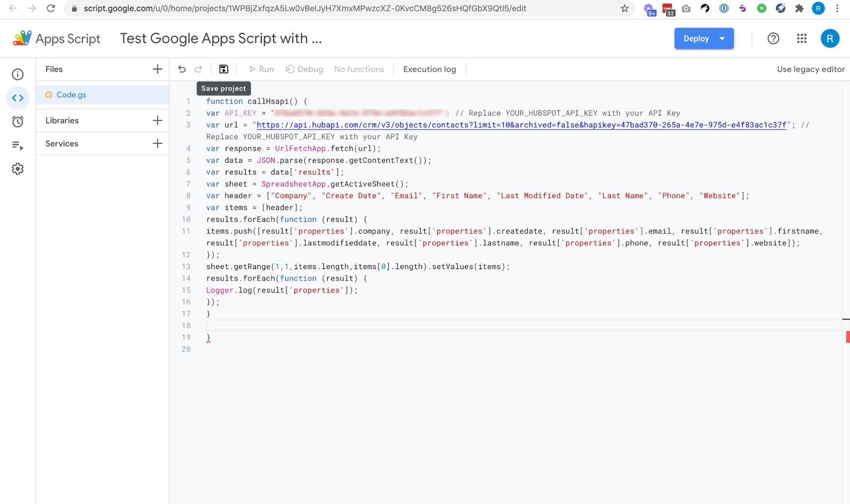850x504 pixels.
Task: Go back with browser back arrow
Action: 13,8
